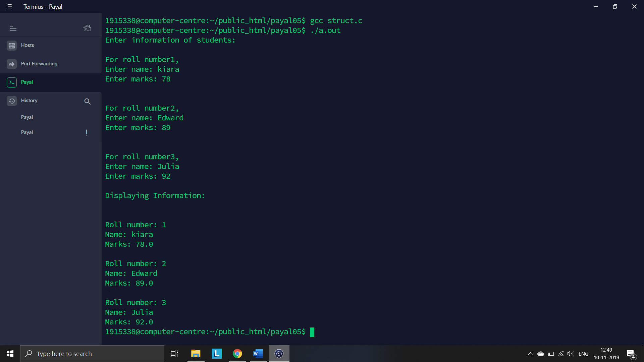
Task: Collapse the sidebar using three-line icon
Action: point(13,28)
